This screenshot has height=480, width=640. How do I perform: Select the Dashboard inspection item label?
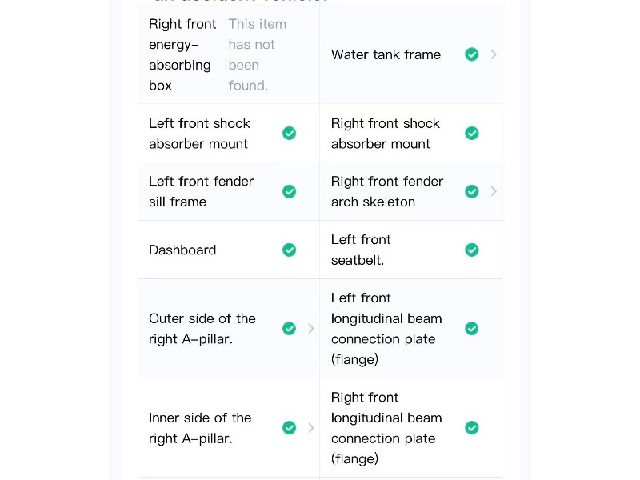(x=182, y=250)
